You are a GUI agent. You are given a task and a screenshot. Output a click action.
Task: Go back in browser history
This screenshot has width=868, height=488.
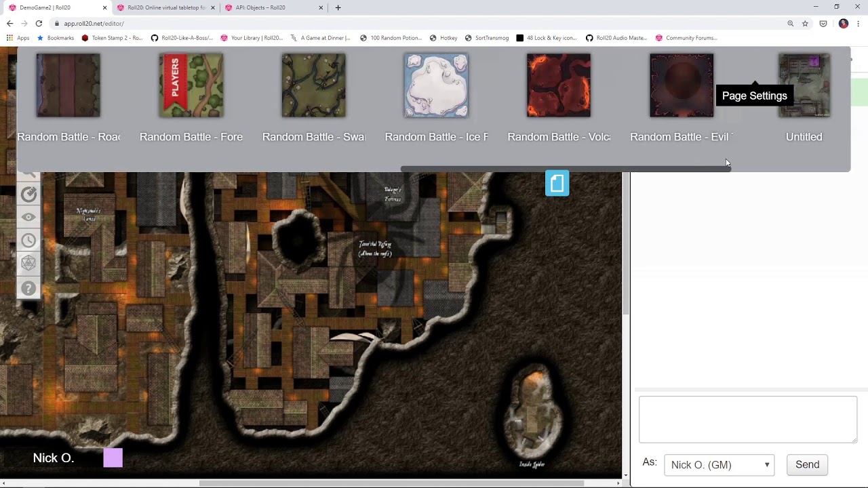[x=9, y=23]
